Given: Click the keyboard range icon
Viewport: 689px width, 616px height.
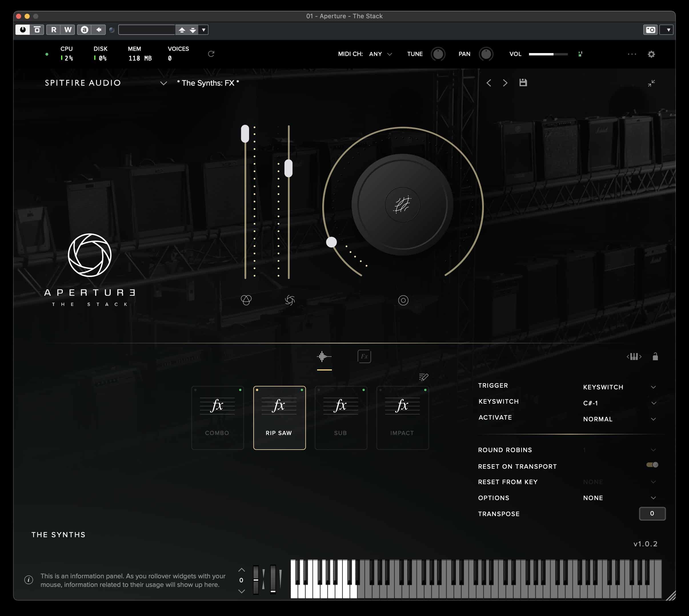Looking at the screenshot, I should coord(634,357).
